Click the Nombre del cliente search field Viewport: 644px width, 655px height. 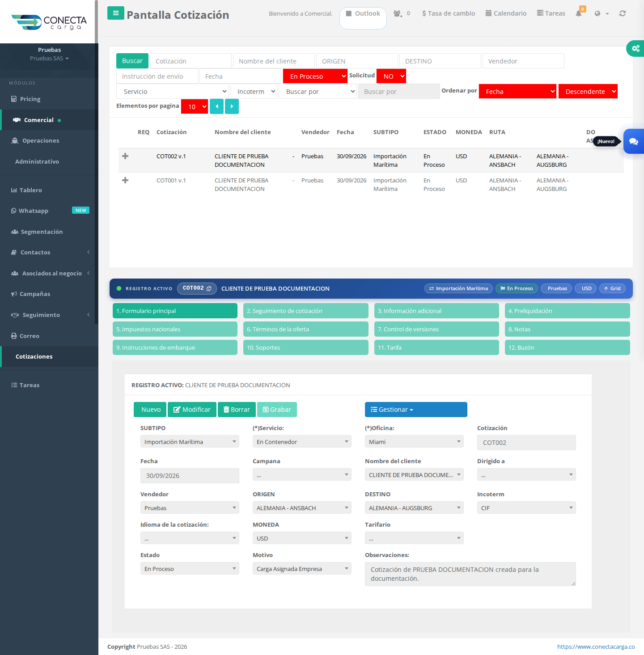[274, 61]
